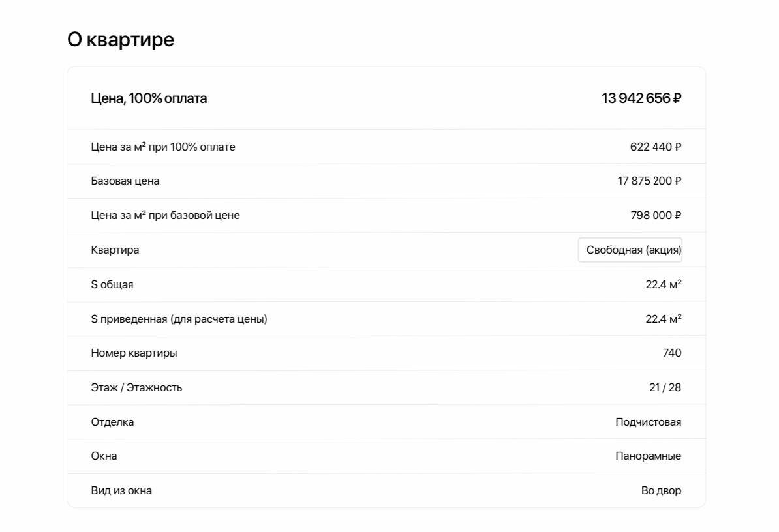Click the "Номер квартиры" row label
Viewport: 779px width, 532px height.
coord(134,353)
